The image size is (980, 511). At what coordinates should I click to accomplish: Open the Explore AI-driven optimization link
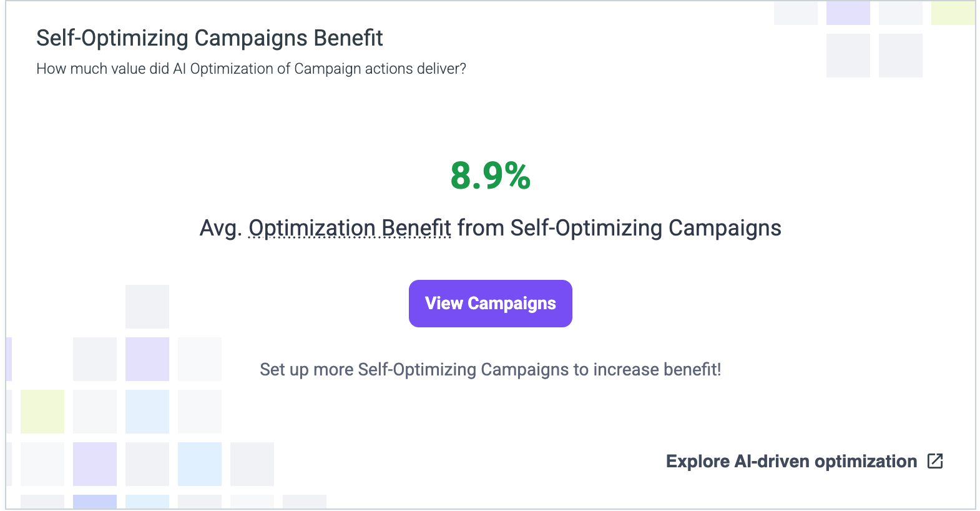(x=791, y=462)
